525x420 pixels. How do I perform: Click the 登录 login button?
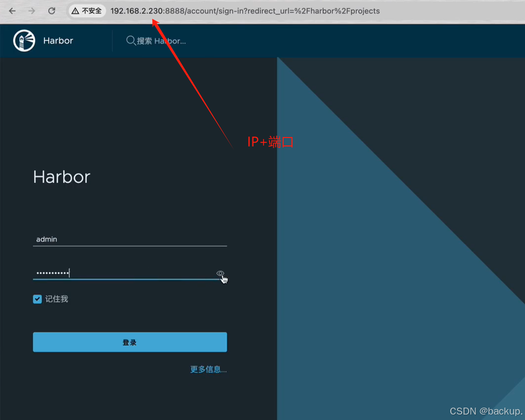click(x=130, y=342)
